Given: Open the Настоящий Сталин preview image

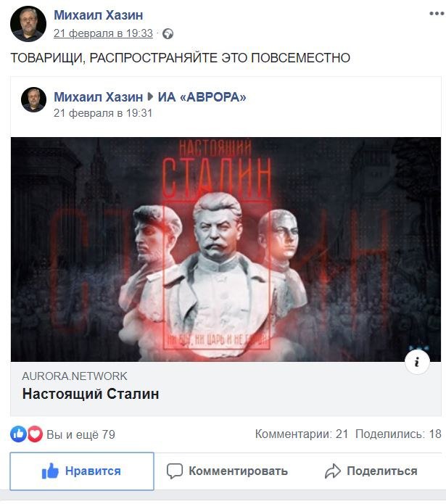Looking at the screenshot, I should pyautogui.click(x=226, y=249).
